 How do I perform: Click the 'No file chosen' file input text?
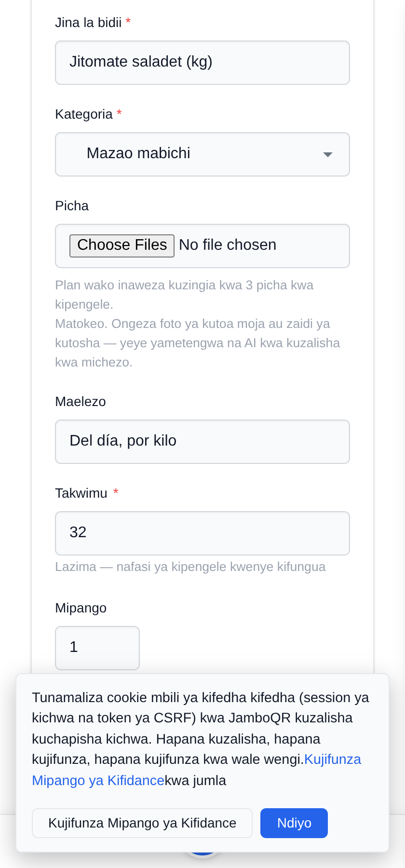tap(228, 245)
